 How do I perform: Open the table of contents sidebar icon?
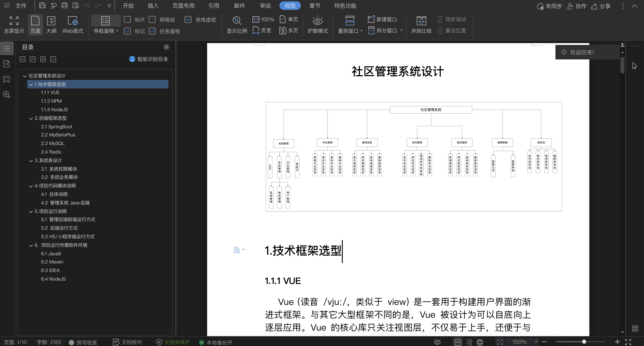6,48
